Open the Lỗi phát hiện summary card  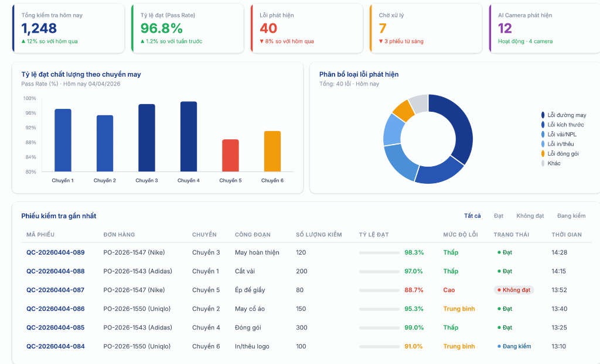pos(306,29)
